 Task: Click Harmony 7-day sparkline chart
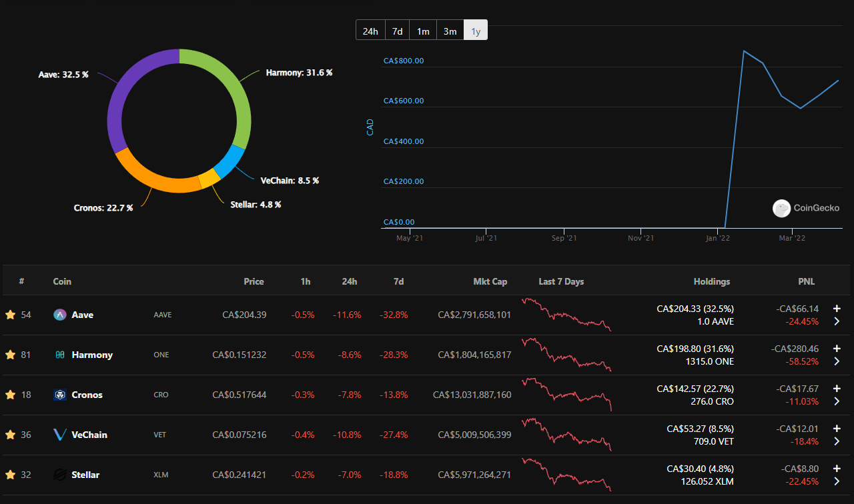coord(566,355)
